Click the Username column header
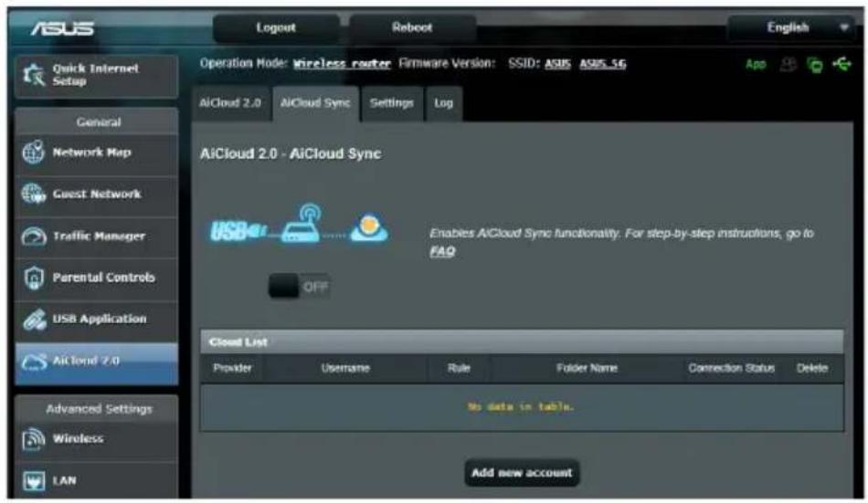868x503 pixels. (345, 368)
